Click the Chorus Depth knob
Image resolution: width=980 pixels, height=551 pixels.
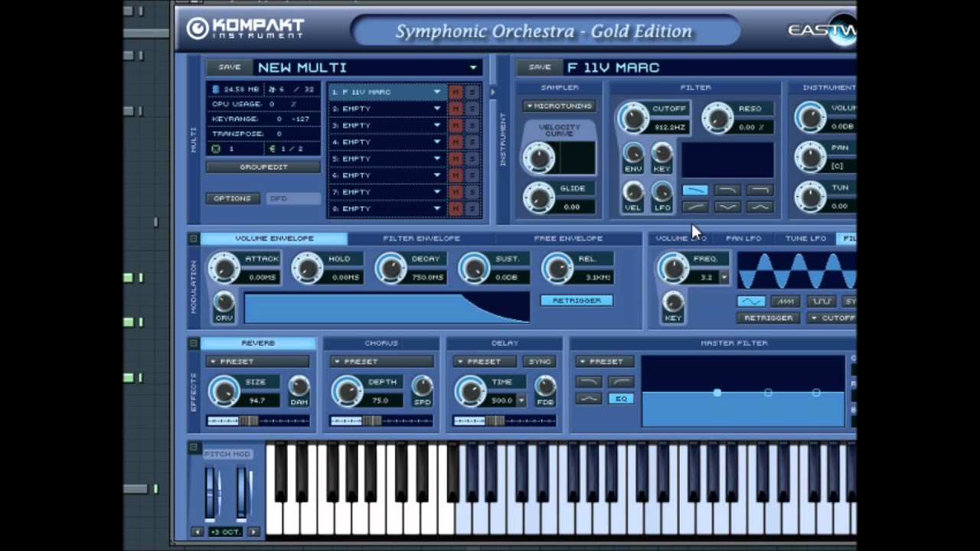tap(348, 391)
